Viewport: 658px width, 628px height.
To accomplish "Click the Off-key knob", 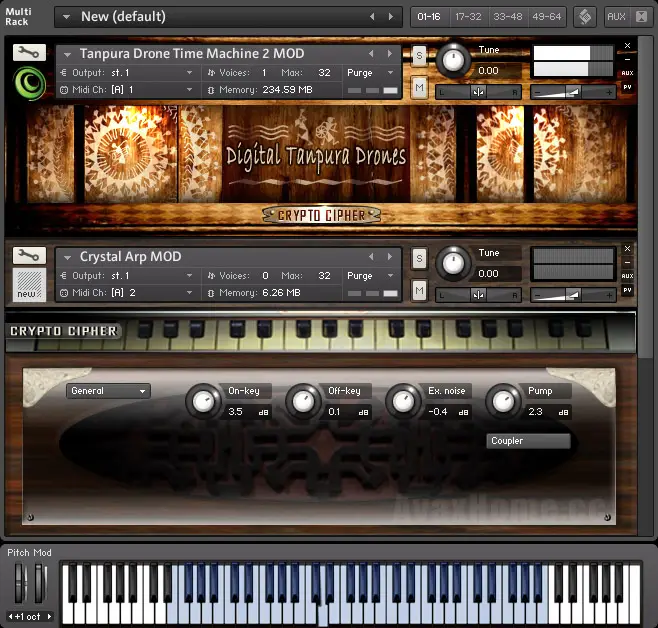I will (303, 401).
